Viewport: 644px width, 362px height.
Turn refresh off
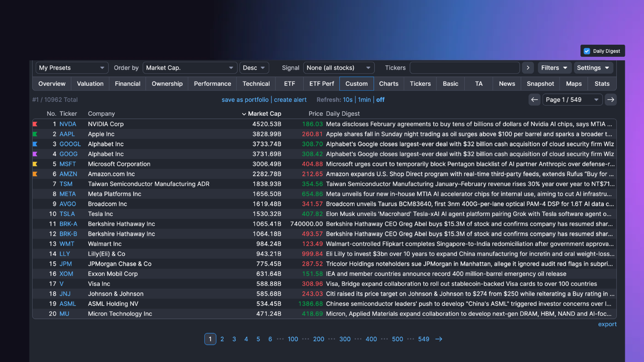pos(380,100)
